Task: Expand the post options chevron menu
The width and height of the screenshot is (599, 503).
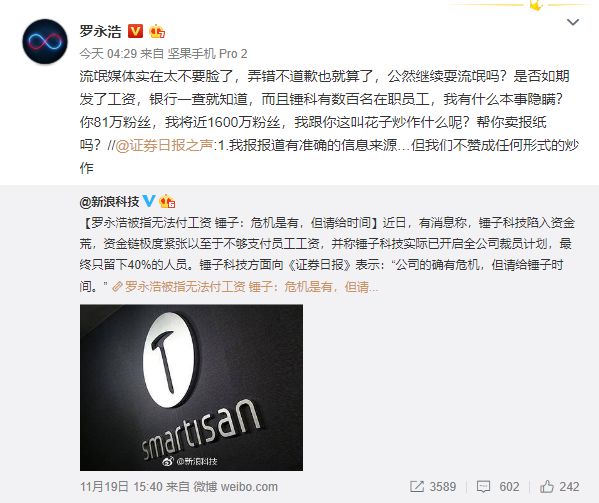Action: tap(573, 22)
